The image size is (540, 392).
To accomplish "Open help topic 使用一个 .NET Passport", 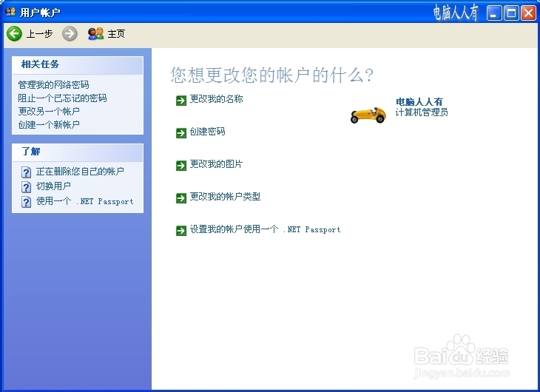I will pyautogui.click(x=85, y=201).
